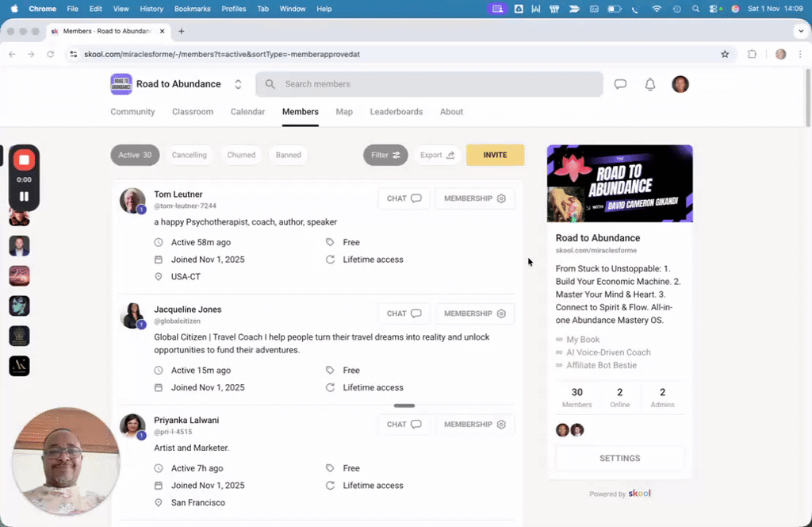Image resolution: width=812 pixels, height=527 pixels.
Task: Click the address bar URL
Action: (222, 54)
